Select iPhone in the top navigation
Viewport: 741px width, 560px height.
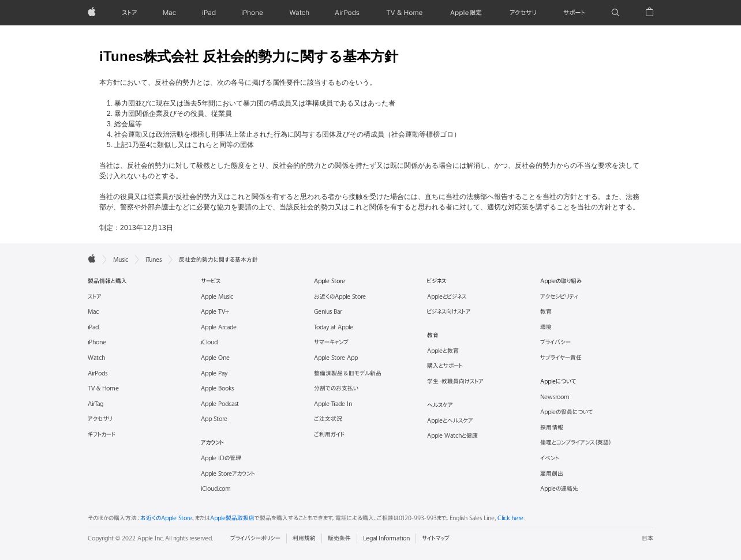252,13
